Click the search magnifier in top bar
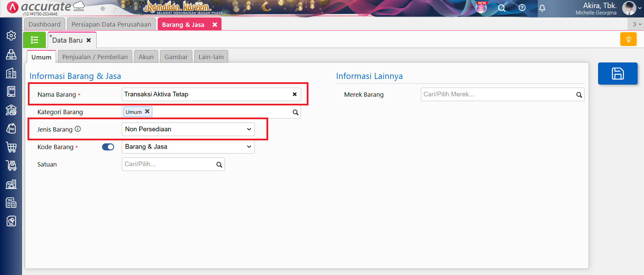 501,8
